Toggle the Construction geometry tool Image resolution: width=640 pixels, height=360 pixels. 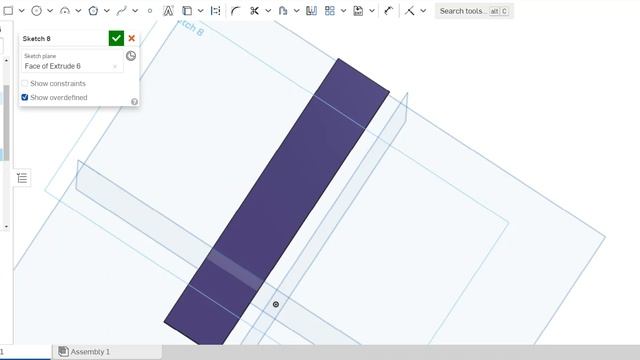pyautogui.click(x=216, y=11)
